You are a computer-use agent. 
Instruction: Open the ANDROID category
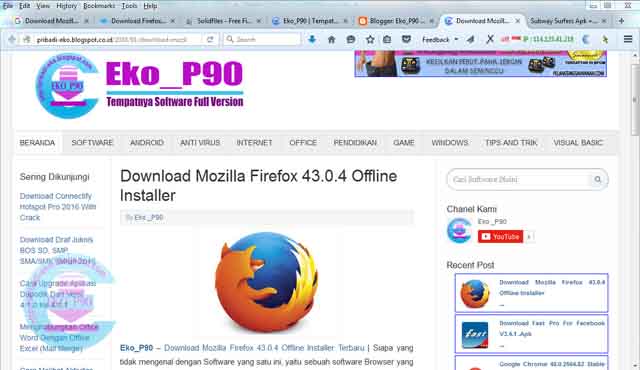(147, 143)
